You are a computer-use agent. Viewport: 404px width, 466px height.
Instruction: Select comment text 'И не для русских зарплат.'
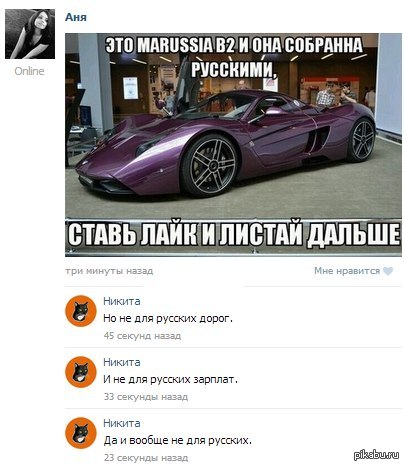pos(170,379)
